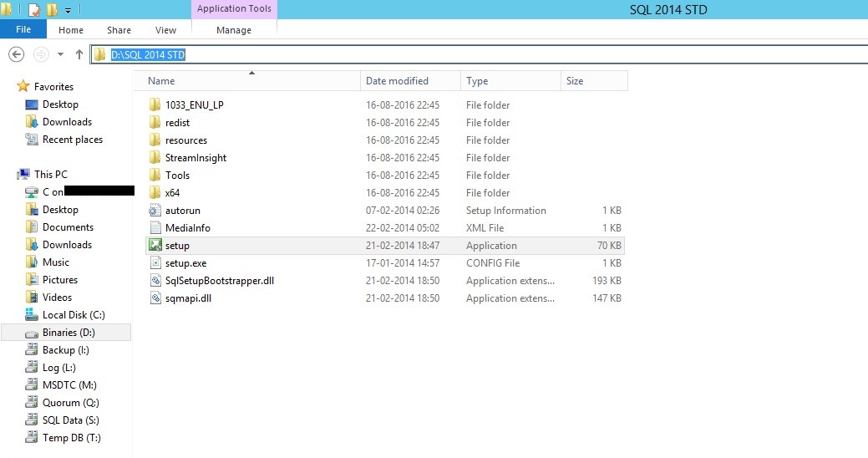The image size is (868, 458).
Task: Select the autorun setup information file icon
Action: 155,211
